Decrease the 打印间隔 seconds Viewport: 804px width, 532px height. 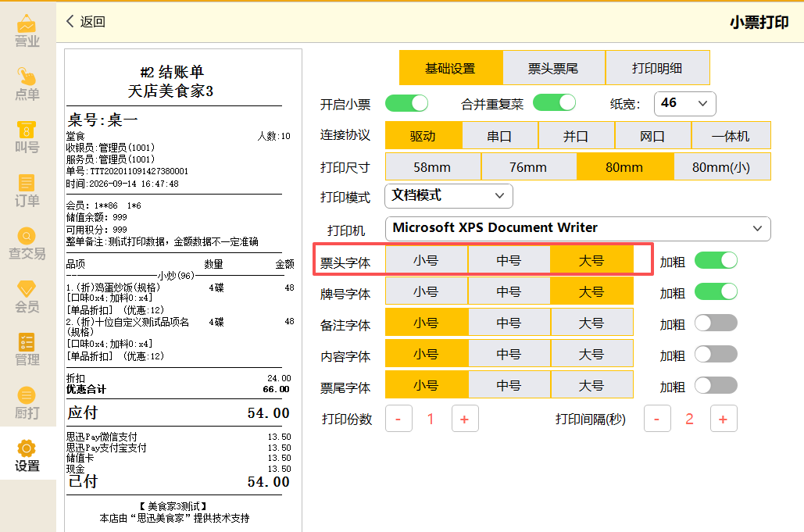click(657, 419)
